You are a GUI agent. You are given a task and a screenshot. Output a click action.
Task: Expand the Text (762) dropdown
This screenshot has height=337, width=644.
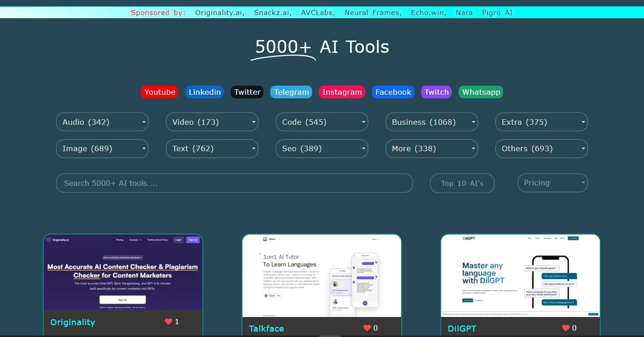[x=212, y=148]
